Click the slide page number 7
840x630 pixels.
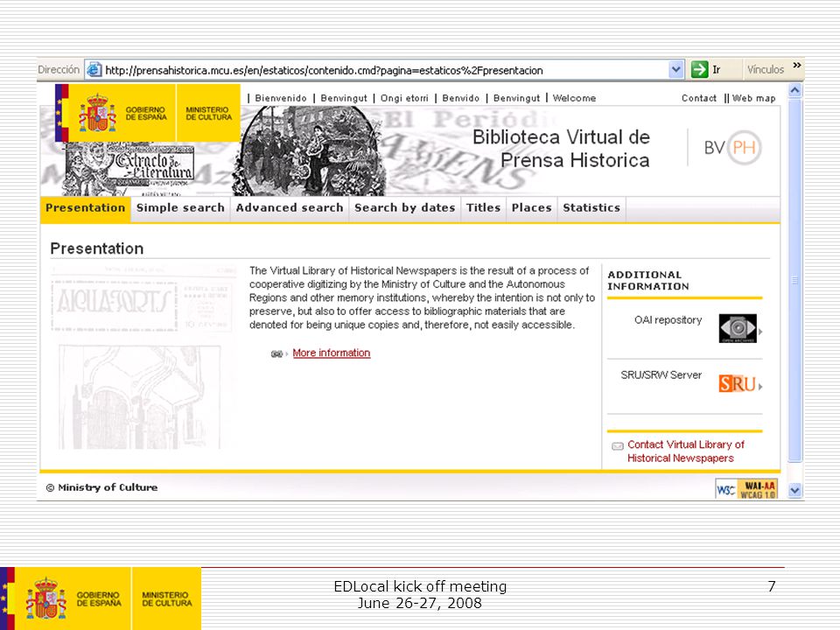click(772, 586)
